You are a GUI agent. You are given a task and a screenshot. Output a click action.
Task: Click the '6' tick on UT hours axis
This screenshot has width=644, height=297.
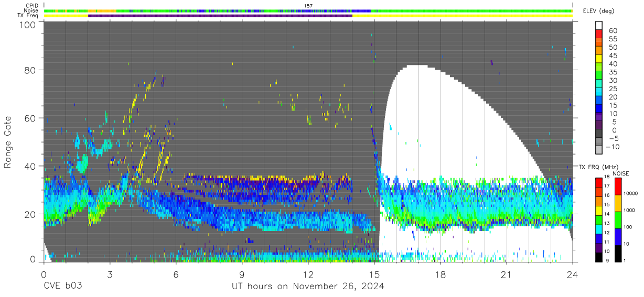click(176, 274)
